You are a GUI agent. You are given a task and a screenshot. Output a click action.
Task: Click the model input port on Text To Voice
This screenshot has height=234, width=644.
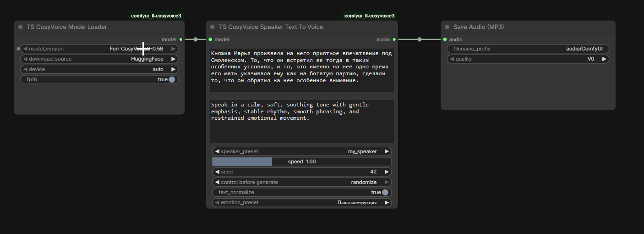pos(210,39)
